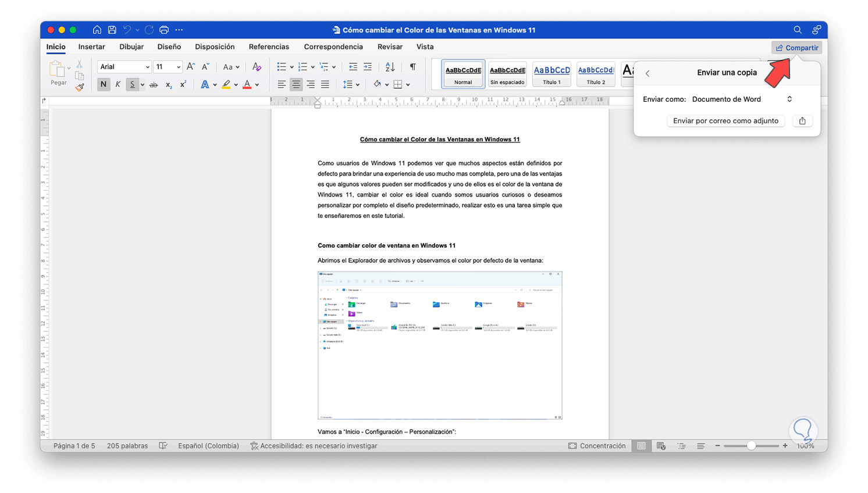Apply the red font color
The width and height of the screenshot is (868, 493).
point(247,85)
